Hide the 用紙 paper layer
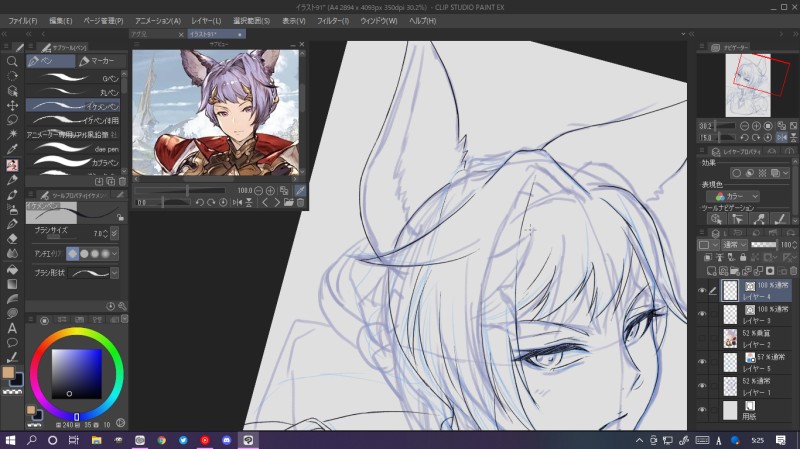 click(702, 409)
